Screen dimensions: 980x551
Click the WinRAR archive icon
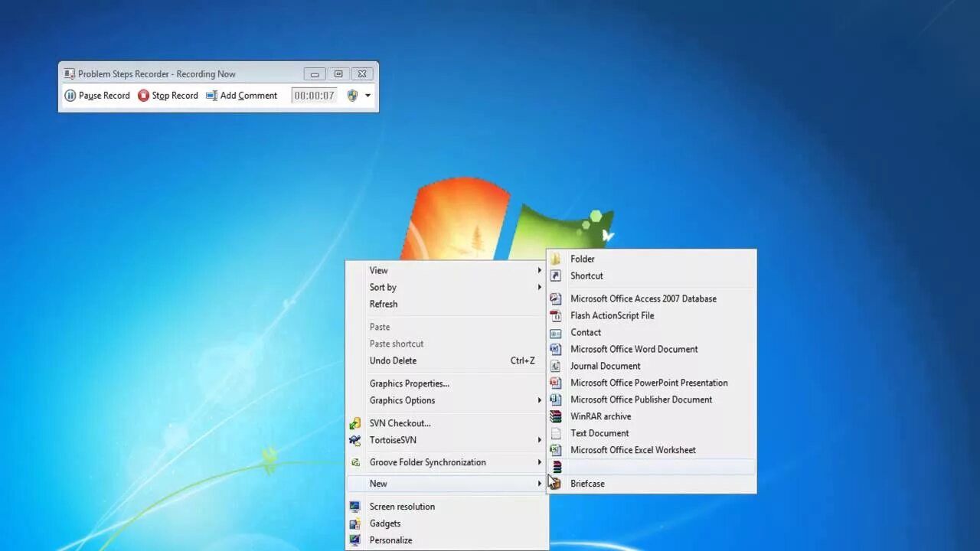tap(556, 416)
